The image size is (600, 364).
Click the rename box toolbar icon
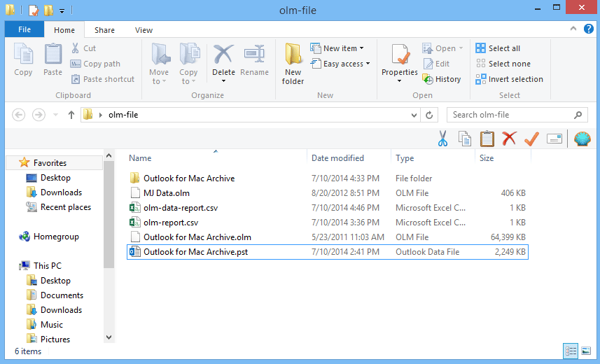(x=554, y=139)
